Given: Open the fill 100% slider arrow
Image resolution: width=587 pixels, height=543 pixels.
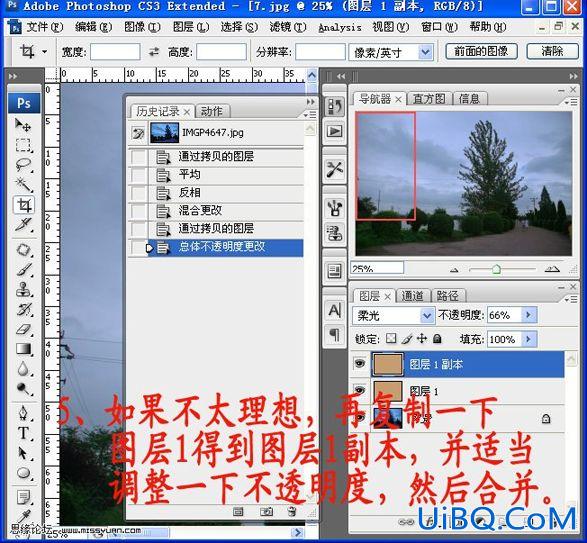Looking at the screenshot, I should [529, 339].
